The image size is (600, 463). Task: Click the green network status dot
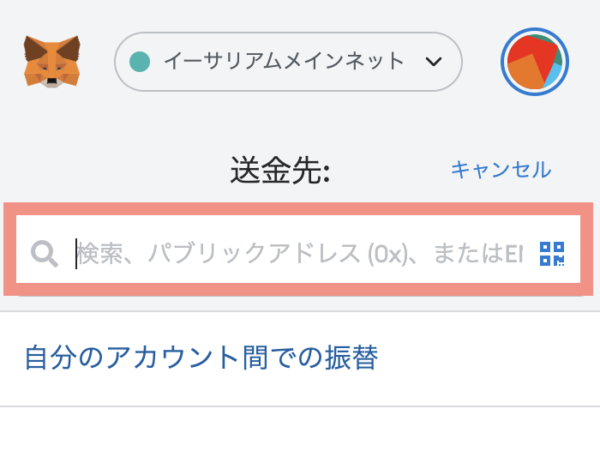coord(140,62)
